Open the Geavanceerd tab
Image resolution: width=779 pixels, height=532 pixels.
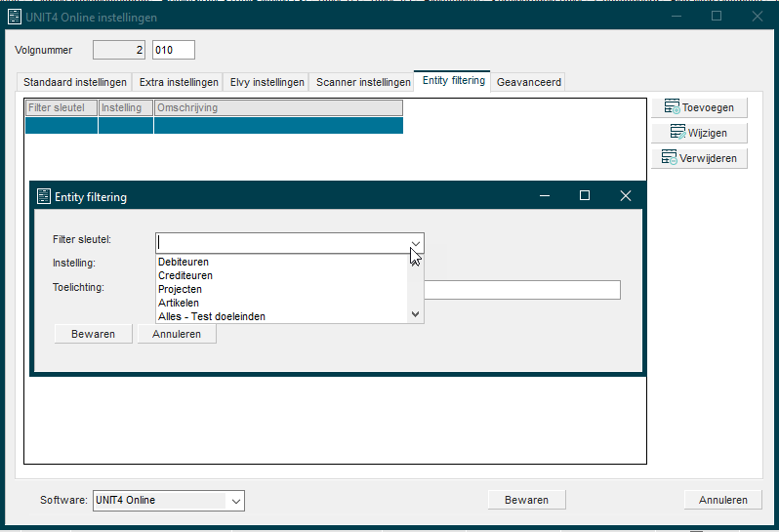[x=529, y=82]
